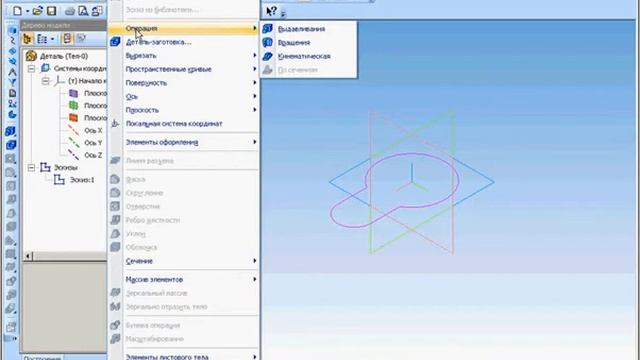Open Массив элементов submenu
Viewport: 640px width, 360px height.
coord(184,280)
